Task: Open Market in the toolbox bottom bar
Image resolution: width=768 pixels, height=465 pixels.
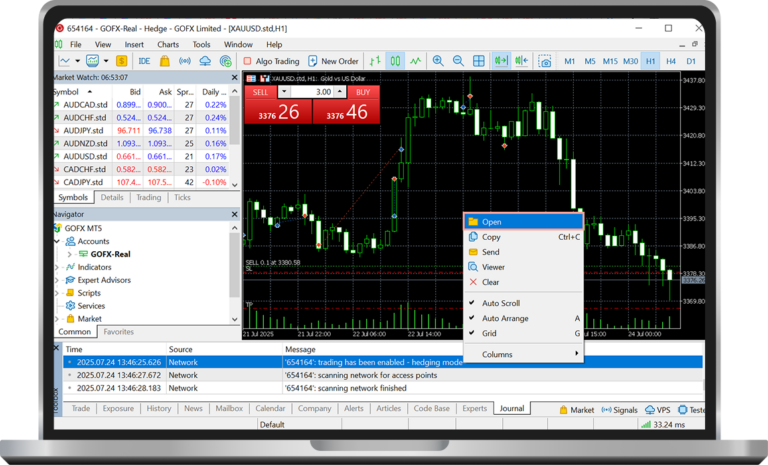Action: pos(577,410)
